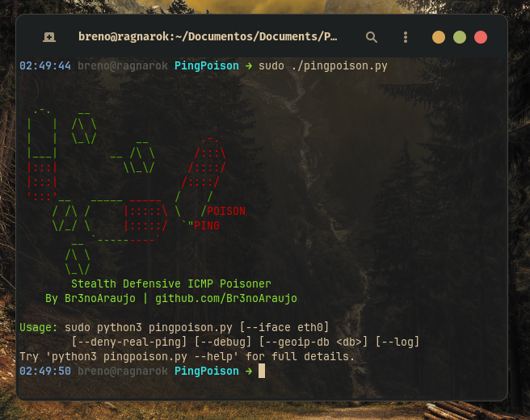Viewport: 530px width, 420px height.
Task: Click the red PING label in the banner
Action: 207,225
